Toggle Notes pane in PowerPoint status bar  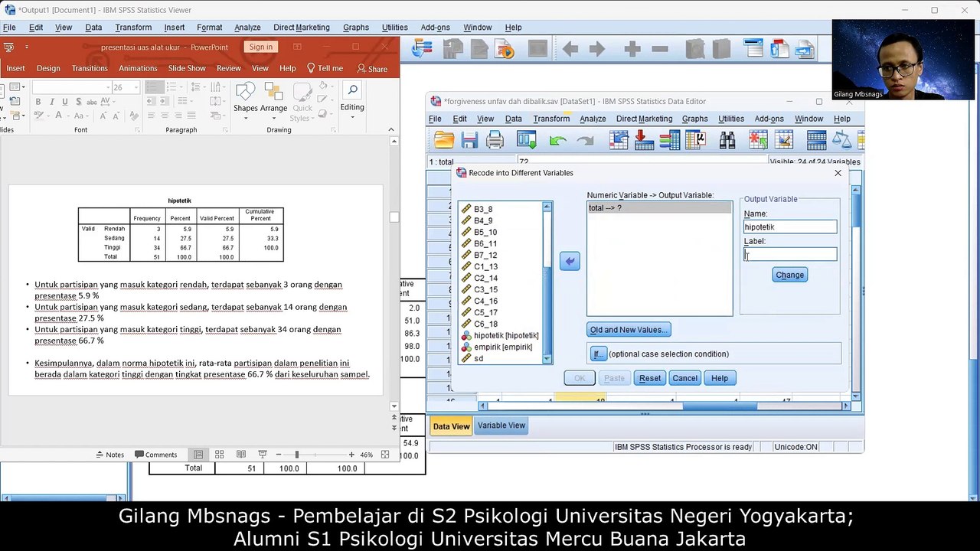click(x=109, y=455)
